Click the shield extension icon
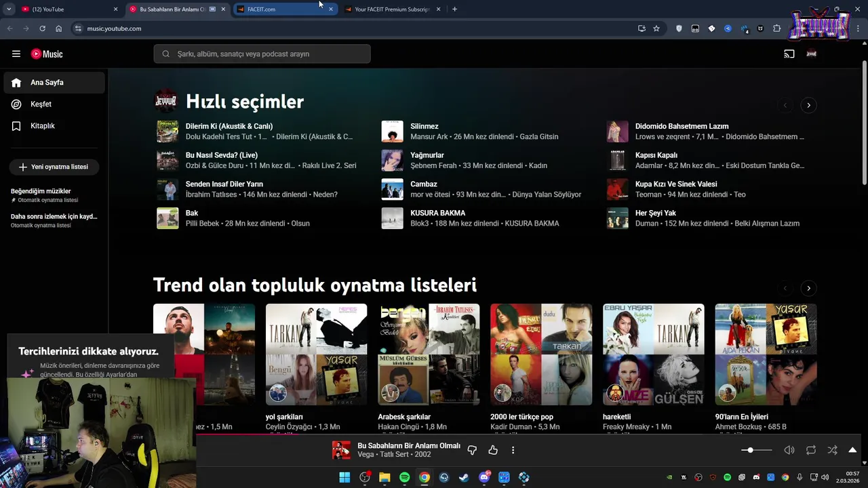Viewport: 868px width, 488px height. point(679,28)
